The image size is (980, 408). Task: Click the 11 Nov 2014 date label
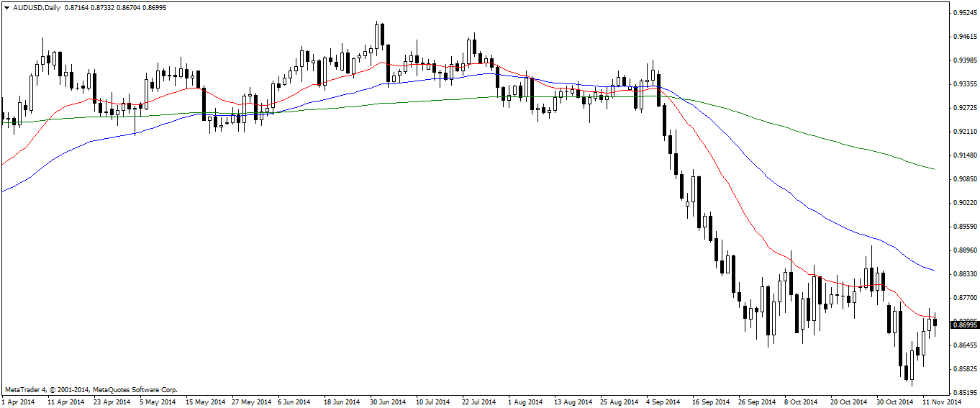[941, 402]
